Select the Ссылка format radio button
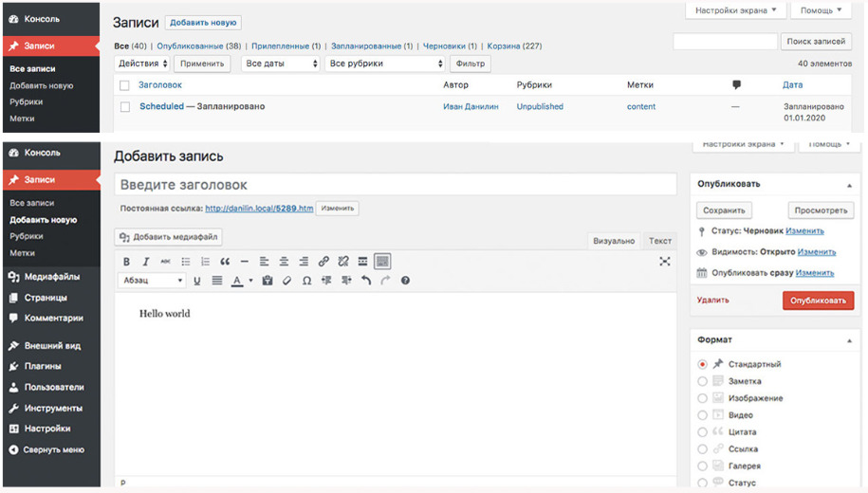Image resolution: width=868 pixels, height=493 pixels. coord(703,449)
